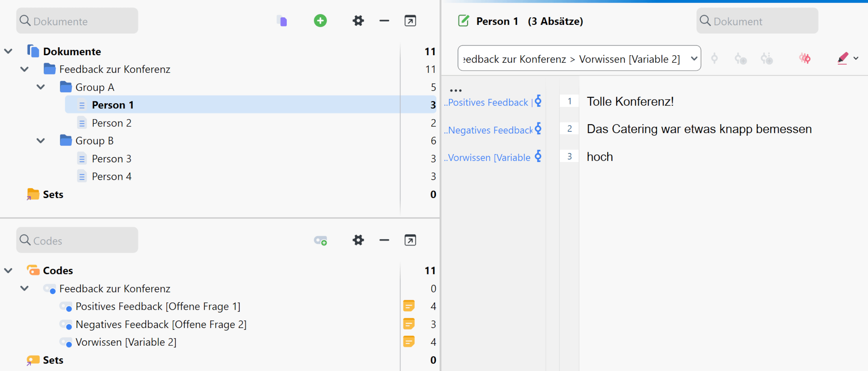Open memo icon for Positives Feedback code
This screenshot has height=371, width=868.
point(409,306)
